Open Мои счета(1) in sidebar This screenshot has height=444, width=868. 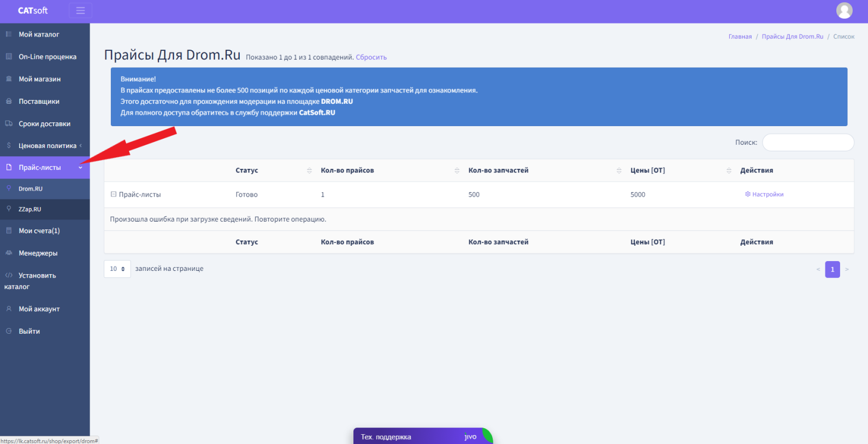(x=39, y=231)
